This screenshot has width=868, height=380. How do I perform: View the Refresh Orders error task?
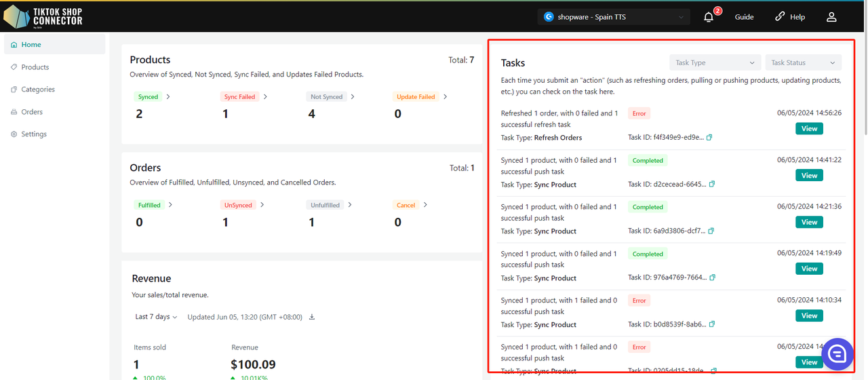(809, 129)
